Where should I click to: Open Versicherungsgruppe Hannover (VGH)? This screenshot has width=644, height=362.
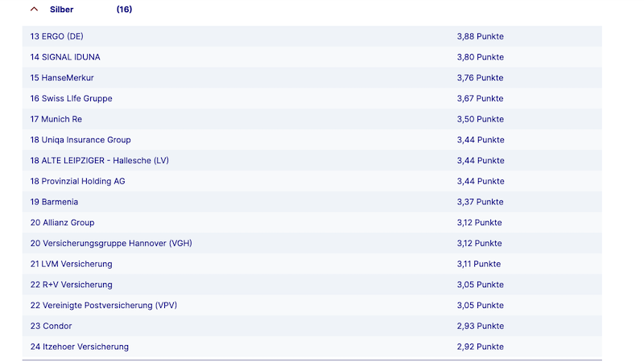[x=111, y=243]
